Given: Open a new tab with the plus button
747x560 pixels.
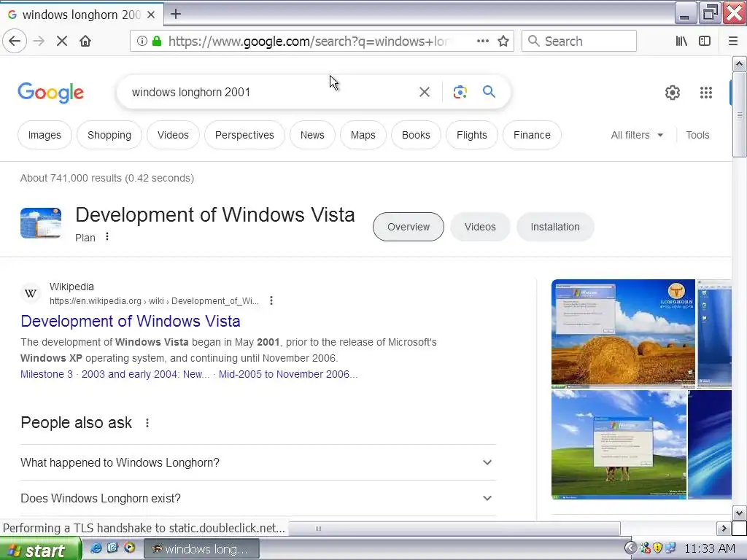Looking at the screenshot, I should [x=176, y=14].
